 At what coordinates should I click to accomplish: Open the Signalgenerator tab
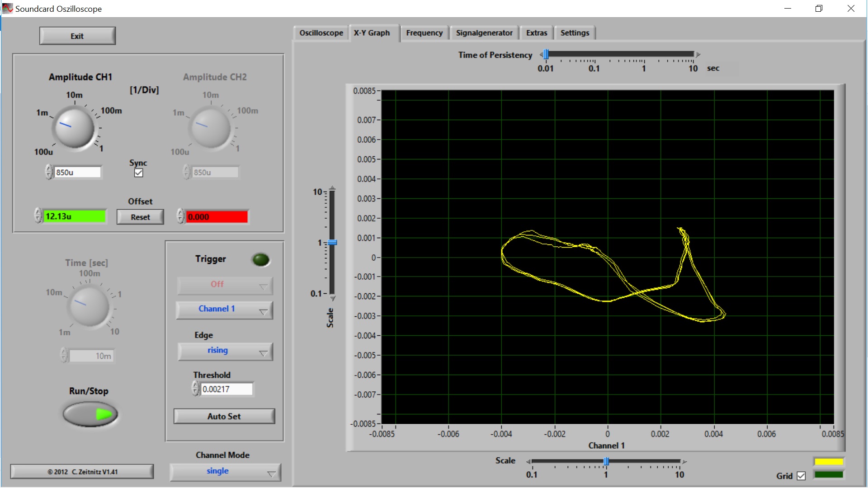pyautogui.click(x=484, y=33)
